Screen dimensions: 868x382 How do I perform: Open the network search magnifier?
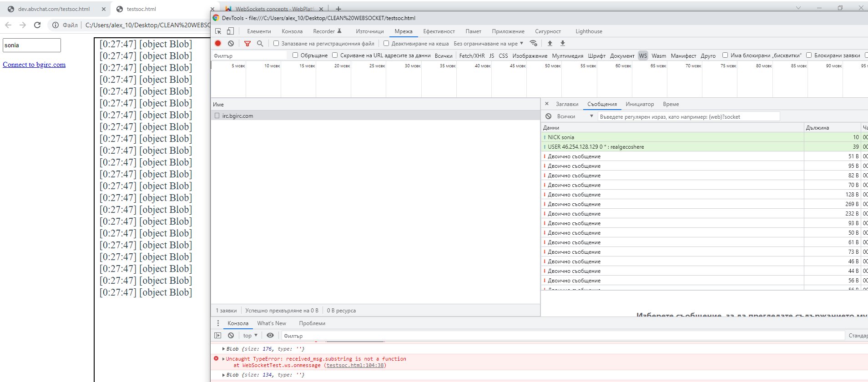[x=260, y=44]
